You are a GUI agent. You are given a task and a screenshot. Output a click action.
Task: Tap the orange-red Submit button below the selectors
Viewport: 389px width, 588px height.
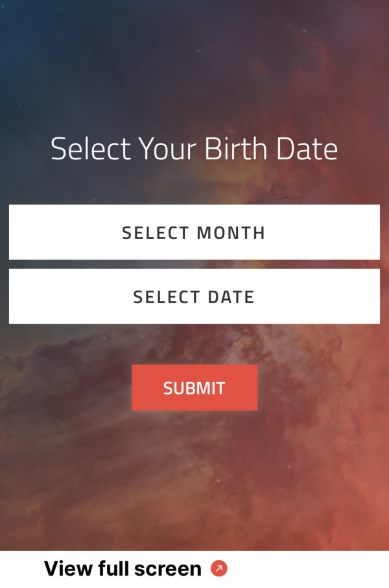point(194,387)
